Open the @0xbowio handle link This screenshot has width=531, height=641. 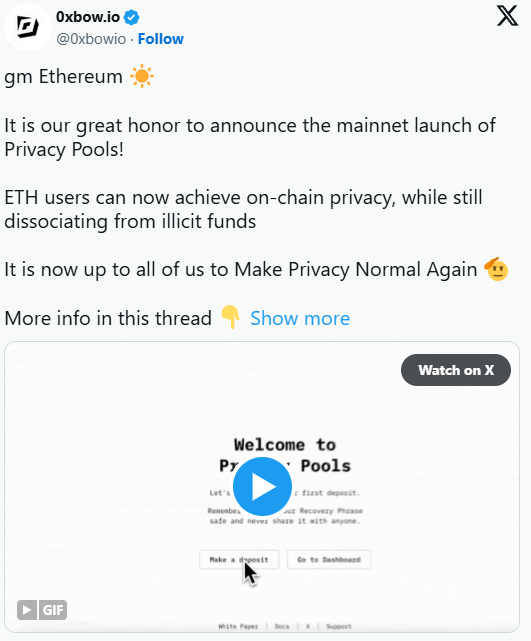pos(91,39)
